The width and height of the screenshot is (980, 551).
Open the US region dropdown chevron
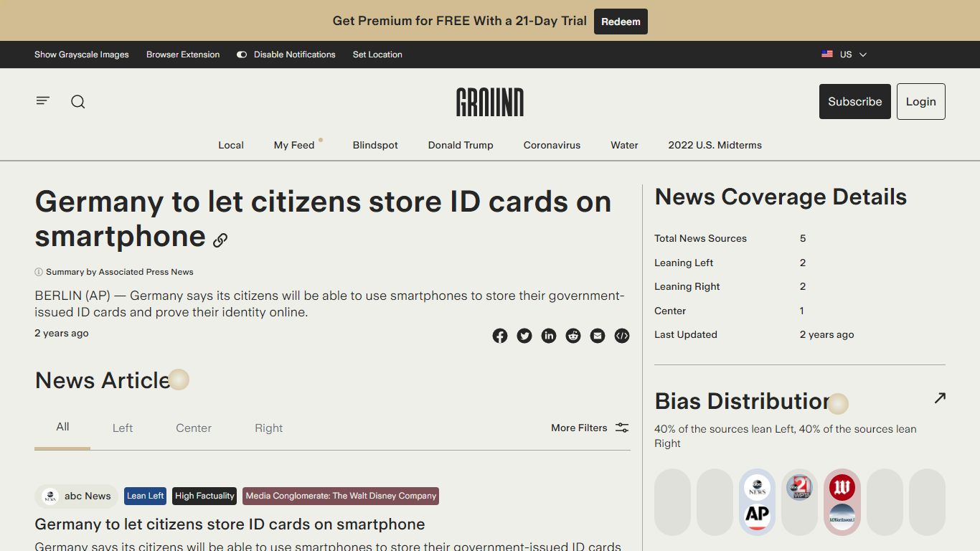(863, 55)
